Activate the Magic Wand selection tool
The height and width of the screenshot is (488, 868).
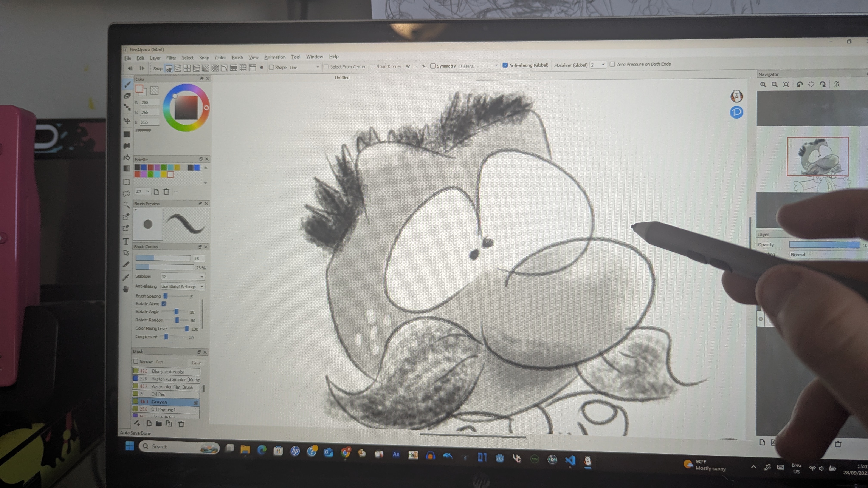[126, 205]
